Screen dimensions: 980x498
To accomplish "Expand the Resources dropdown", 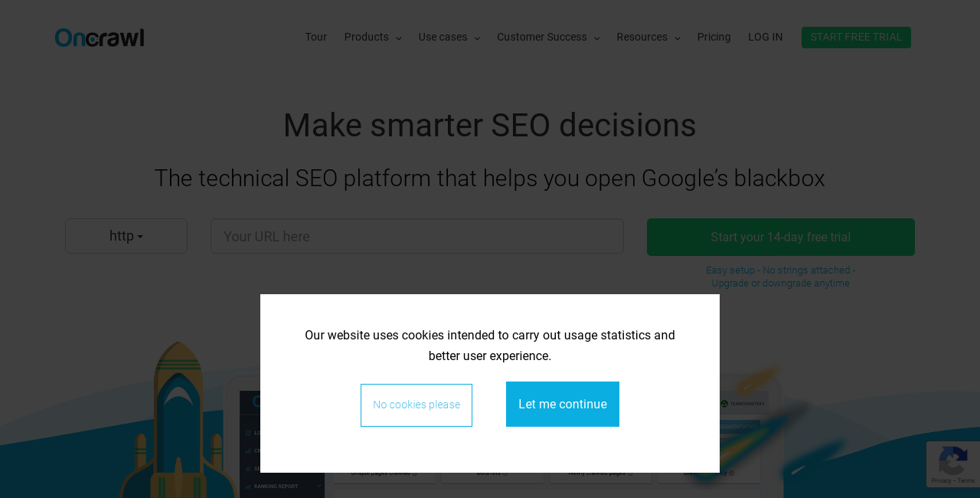I will pyautogui.click(x=648, y=36).
